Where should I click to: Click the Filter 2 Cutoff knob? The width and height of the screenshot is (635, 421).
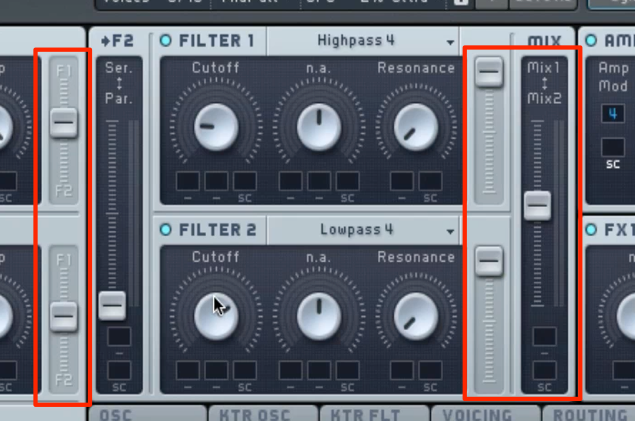point(216,316)
